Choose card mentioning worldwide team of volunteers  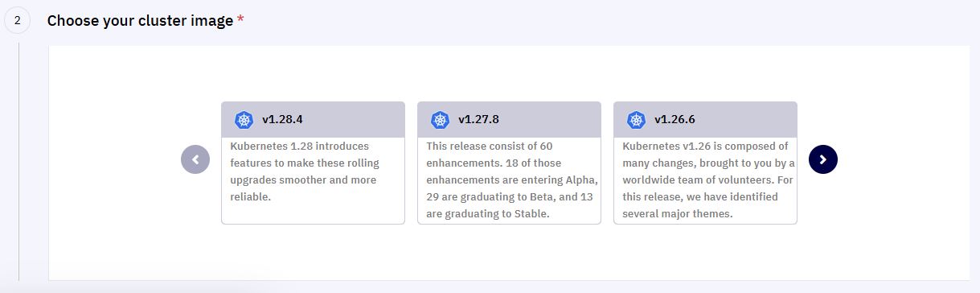[x=705, y=163]
